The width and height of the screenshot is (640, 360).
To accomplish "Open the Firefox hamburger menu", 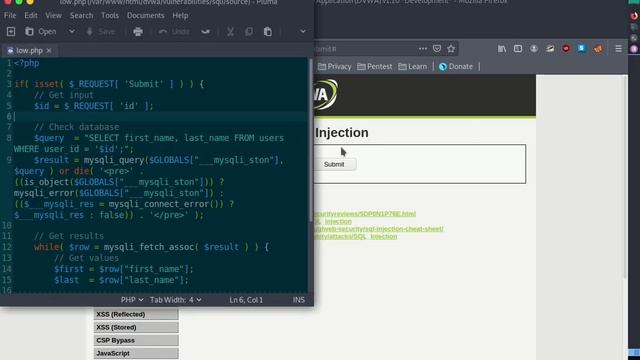I will click(x=618, y=49).
